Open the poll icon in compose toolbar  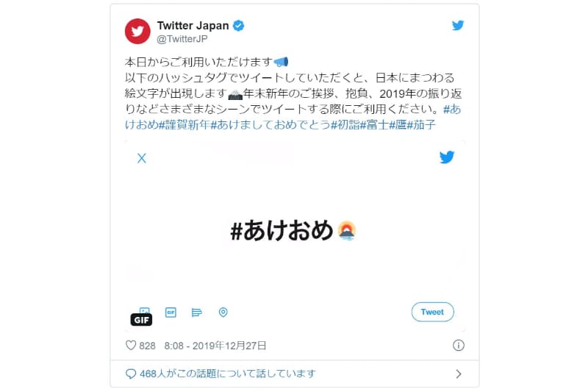pyautogui.click(x=196, y=312)
